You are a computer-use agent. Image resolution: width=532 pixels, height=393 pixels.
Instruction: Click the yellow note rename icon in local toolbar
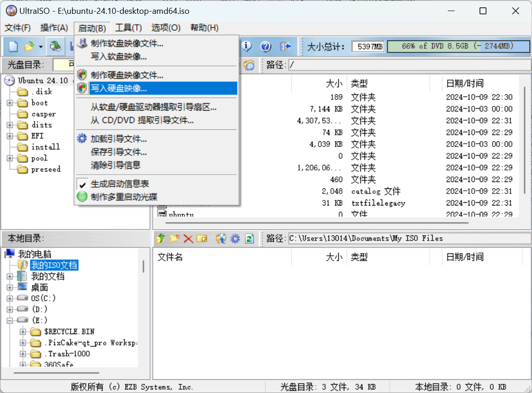point(202,239)
